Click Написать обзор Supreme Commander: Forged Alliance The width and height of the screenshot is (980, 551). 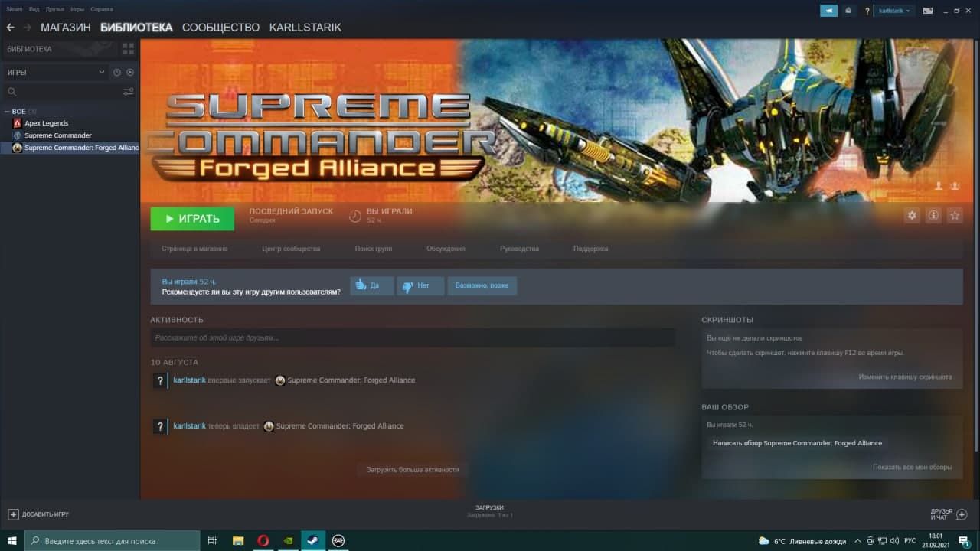tap(797, 443)
